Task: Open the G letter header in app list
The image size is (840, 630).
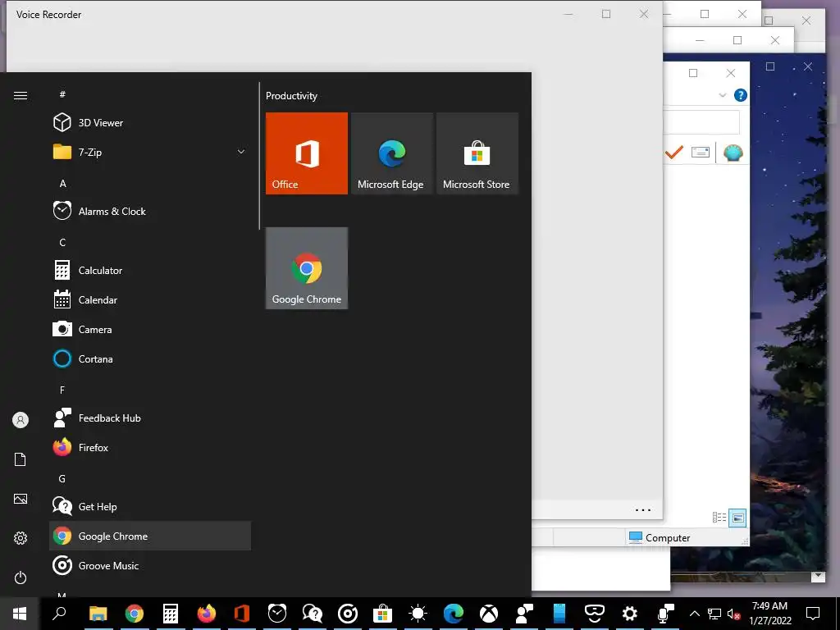Action: (x=62, y=478)
